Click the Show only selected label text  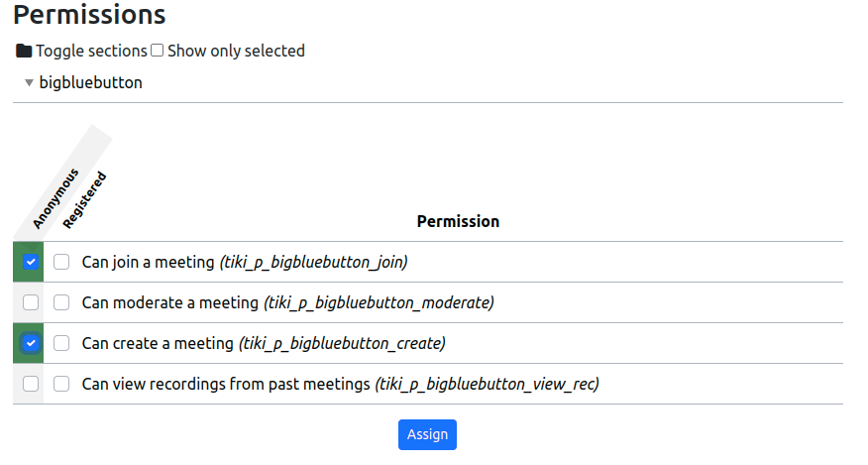[237, 51]
